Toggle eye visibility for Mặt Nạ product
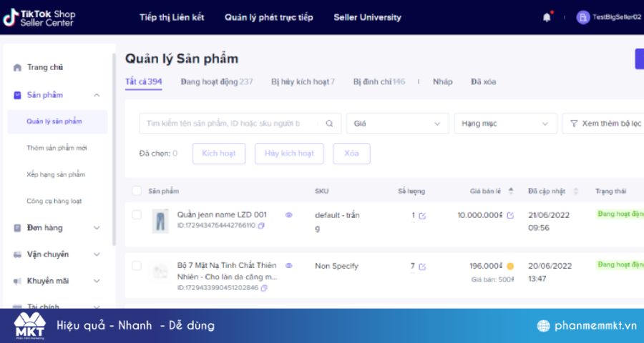Screen dimensions: 644x343 289,265
